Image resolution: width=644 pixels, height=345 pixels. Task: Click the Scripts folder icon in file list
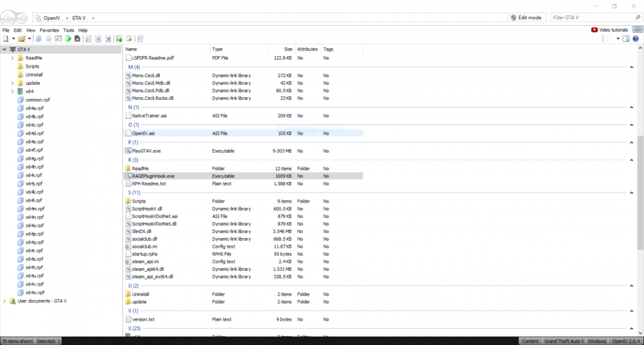click(128, 201)
